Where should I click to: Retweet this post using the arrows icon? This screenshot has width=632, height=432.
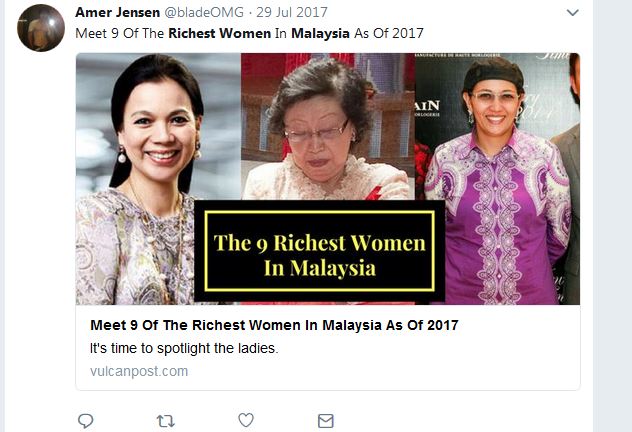(166, 421)
